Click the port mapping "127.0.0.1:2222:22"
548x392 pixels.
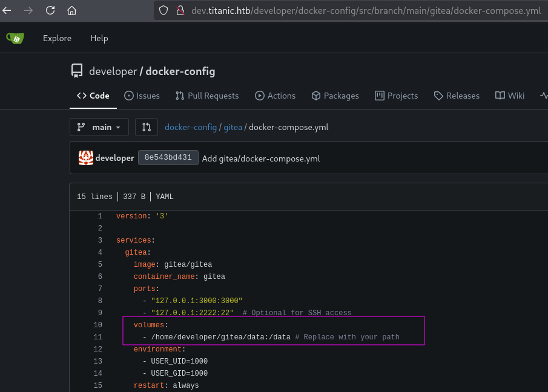pos(193,313)
